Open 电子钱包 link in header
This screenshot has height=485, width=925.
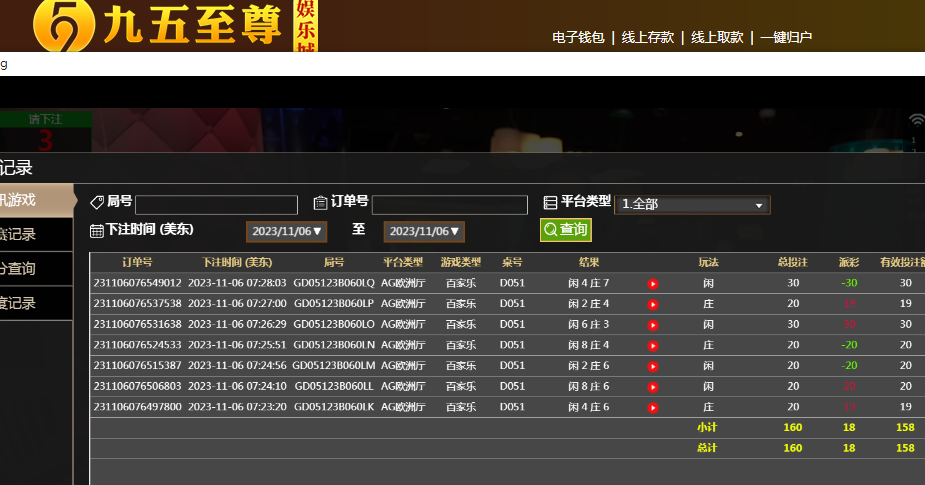578,38
